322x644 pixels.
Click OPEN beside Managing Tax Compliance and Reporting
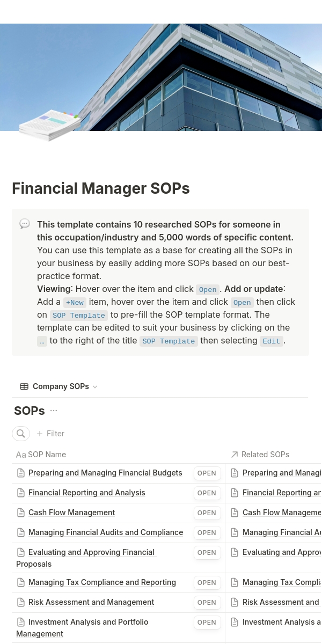click(x=207, y=583)
